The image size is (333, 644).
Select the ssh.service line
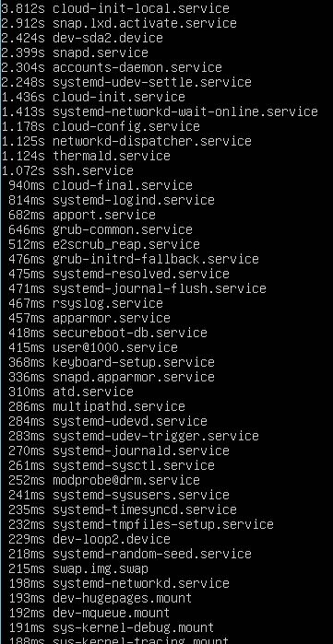(x=67, y=170)
